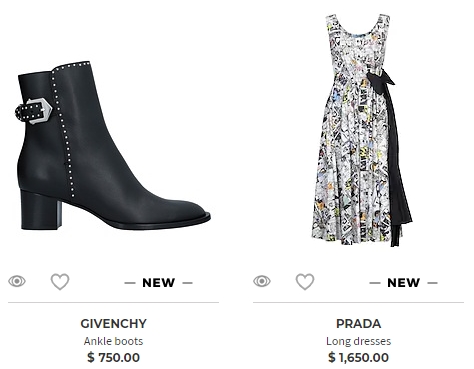
Task: Open the Ankle boots category link
Action: [x=113, y=341]
